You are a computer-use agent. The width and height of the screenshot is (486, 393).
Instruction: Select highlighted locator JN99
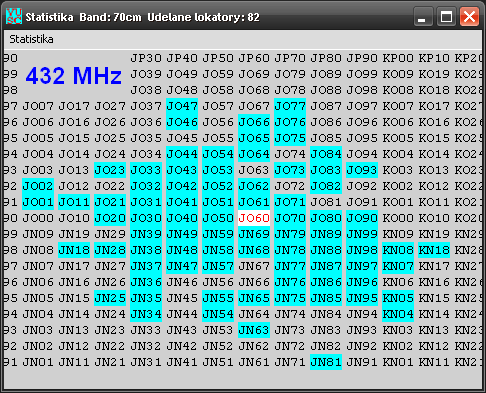(362, 234)
